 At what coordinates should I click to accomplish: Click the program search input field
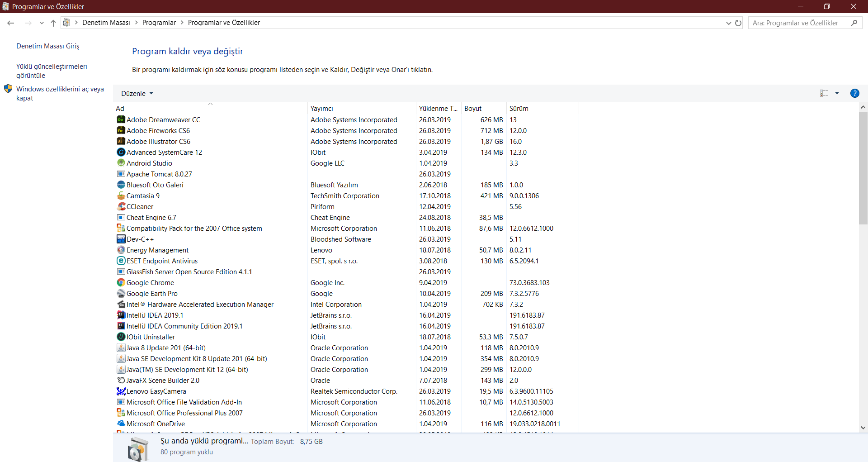[x=799, y=23]
